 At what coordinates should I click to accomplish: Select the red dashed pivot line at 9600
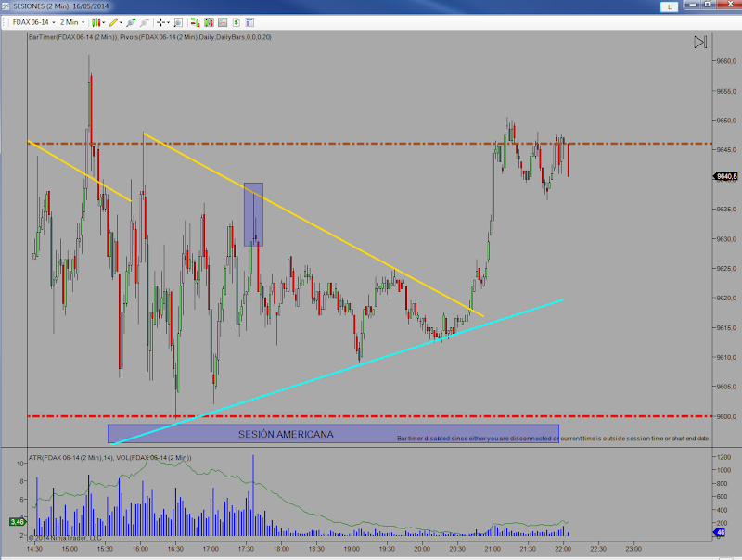point(369,416)
